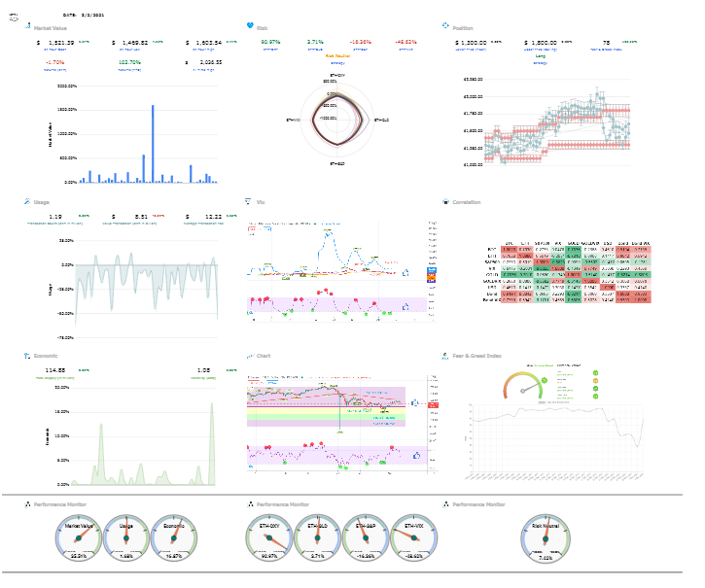The height and width of the screenshot is (588, 705).
Task: Click the Vix section icon
Action: coord(248,201)
